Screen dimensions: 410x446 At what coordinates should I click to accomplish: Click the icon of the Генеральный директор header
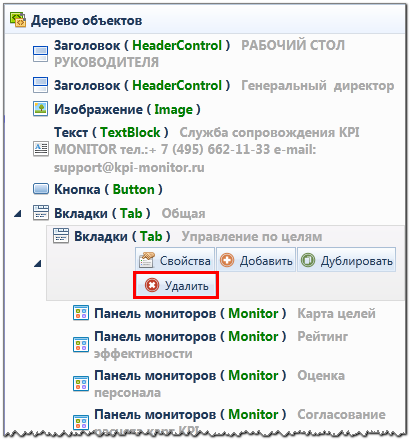[41, 85]
